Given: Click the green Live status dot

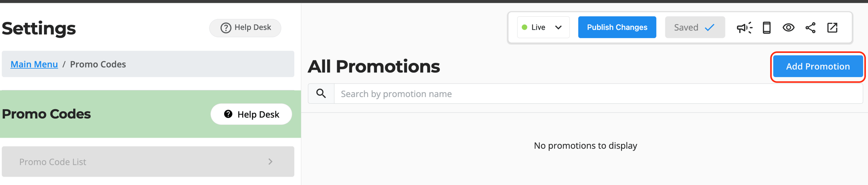Looking at the screenshot, I should (524, 27).
